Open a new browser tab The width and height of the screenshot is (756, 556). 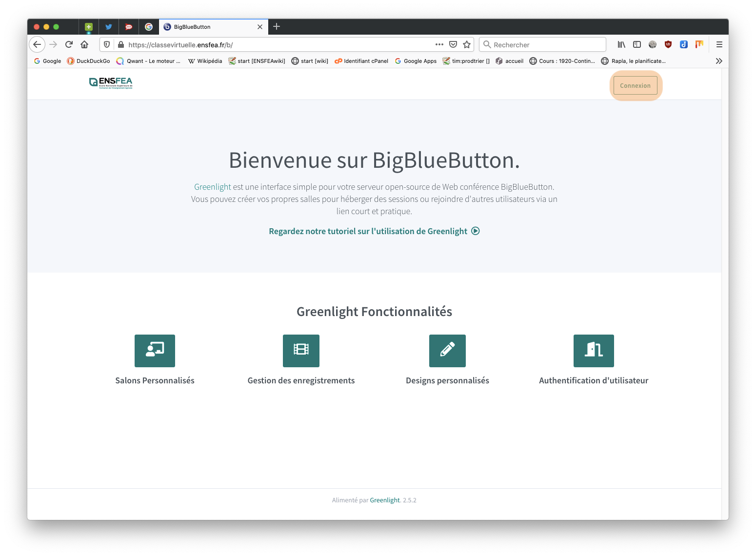point(277,26)
